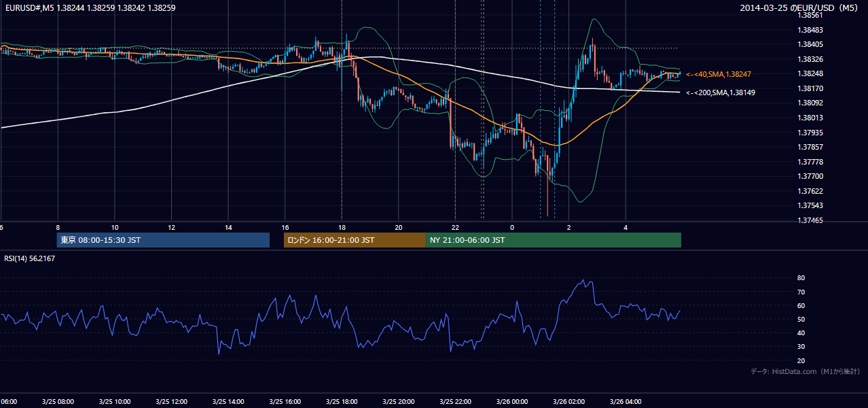Select the NY 21:00-06:00 JST session bar

554,240
